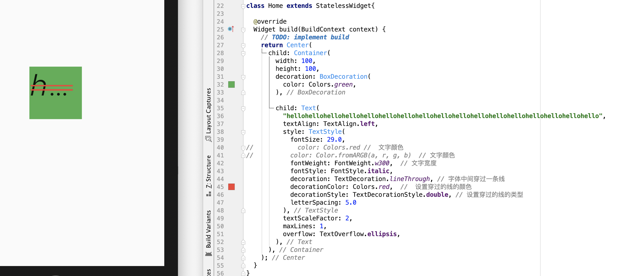Fold the commented block at line 40
Image resolution: width=644 pixels, height=276 pixels.
(243, 148)
